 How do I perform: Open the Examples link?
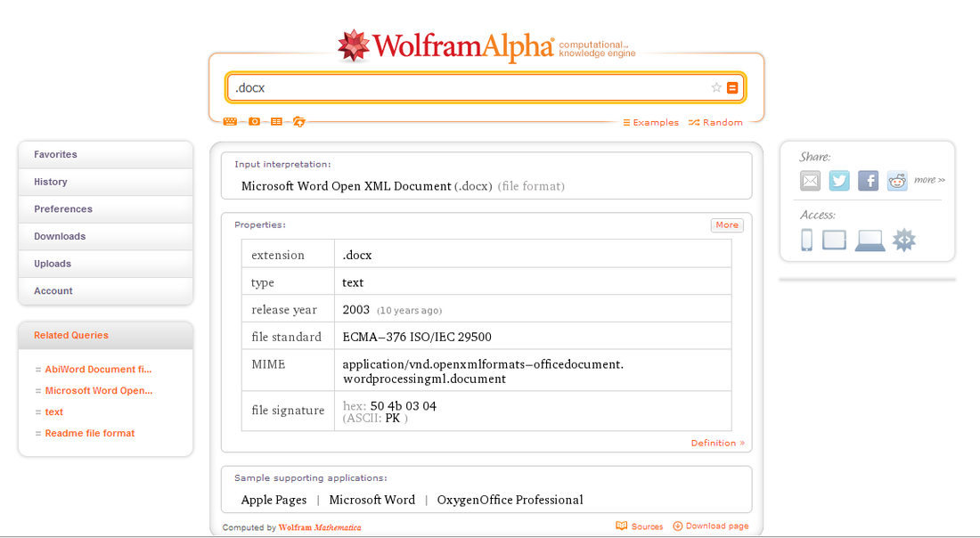tap(650, 122)
